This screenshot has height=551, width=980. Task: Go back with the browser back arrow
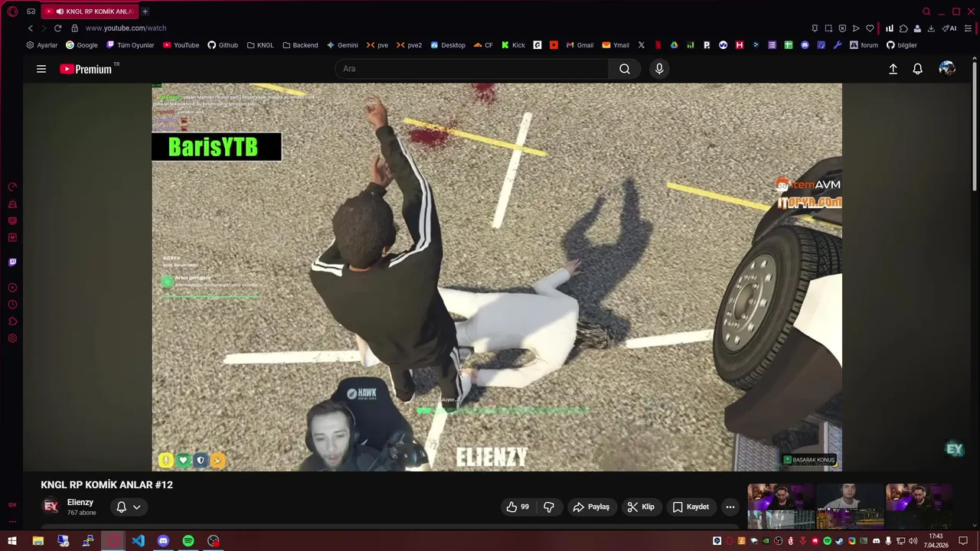coord(31,28)
